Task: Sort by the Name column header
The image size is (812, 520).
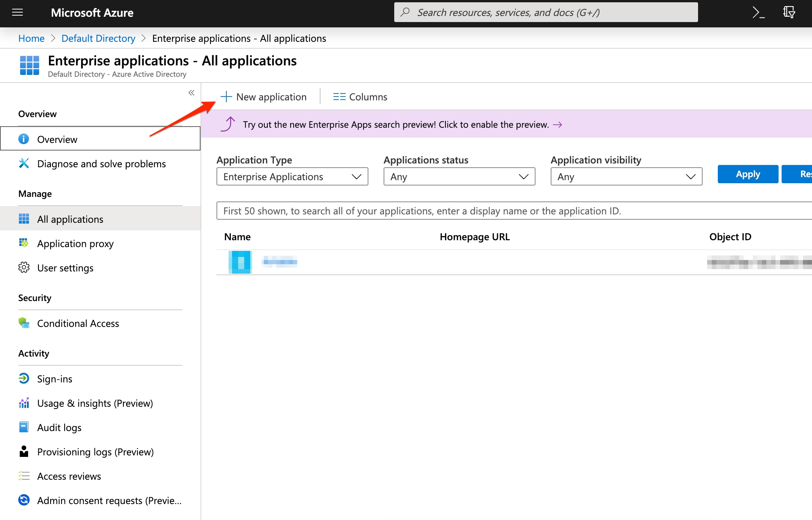Action: pyautogui.click(x=237, y=237)
